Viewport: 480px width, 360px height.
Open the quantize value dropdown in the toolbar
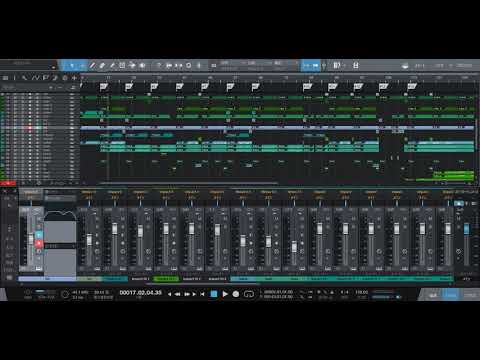[225, 63]
